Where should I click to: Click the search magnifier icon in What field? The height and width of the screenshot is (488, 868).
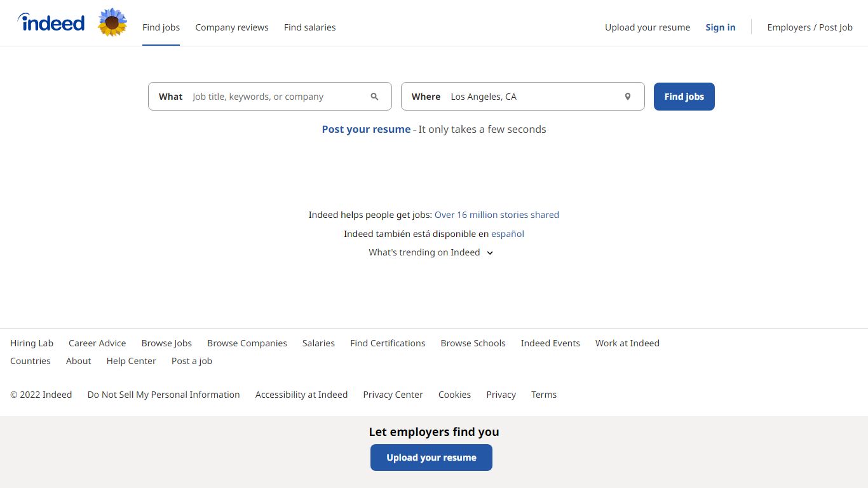(x=374, y=97)
